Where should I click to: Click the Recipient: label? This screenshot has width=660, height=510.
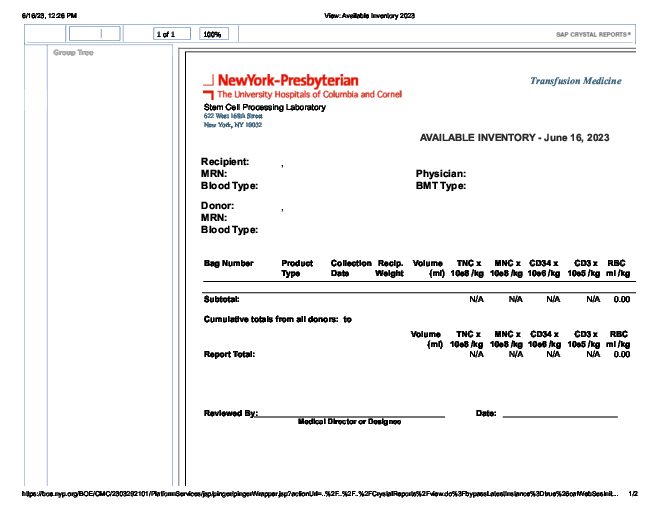pyautogui.click(x=225, y=162)
